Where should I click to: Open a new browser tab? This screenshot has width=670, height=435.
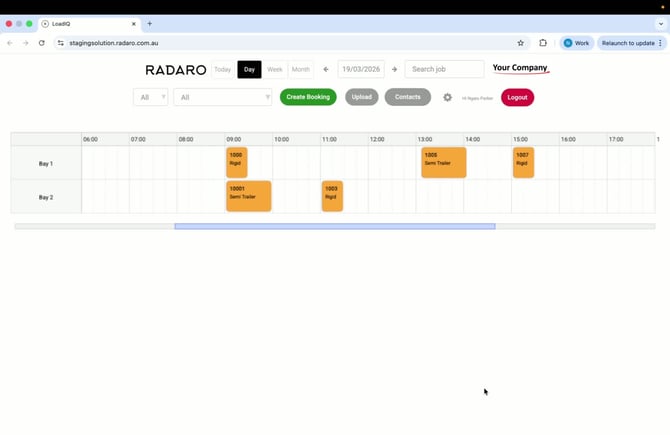coord(150,23)
